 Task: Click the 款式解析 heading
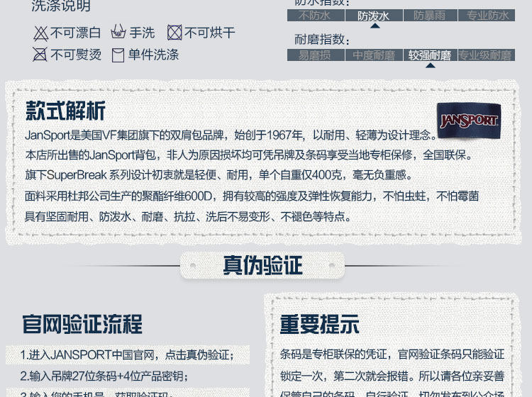(65, 111)
